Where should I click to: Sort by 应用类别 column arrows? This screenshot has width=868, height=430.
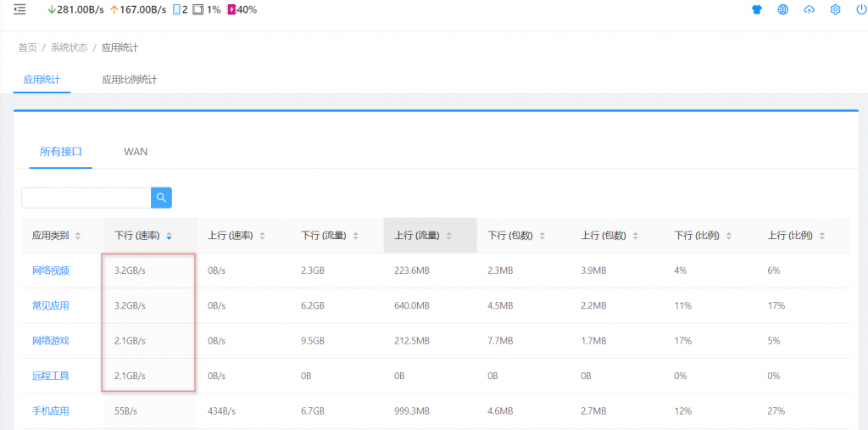[77, 236]
